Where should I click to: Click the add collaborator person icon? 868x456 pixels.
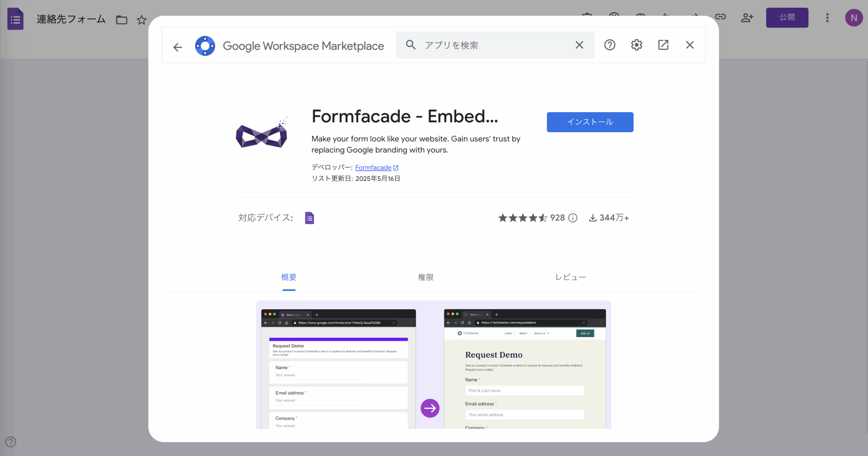(x=747, y=18)
